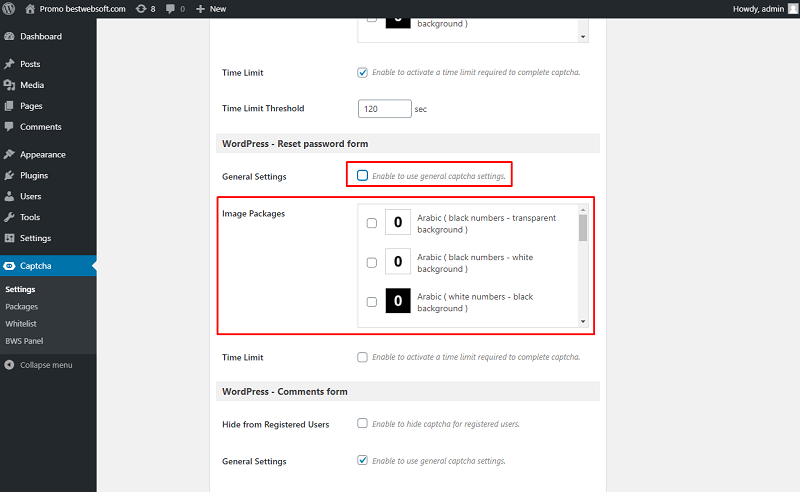Screen dimensions: 800x492
Task: Go to Captcha Packages submenu
Action: coord(21,306)
